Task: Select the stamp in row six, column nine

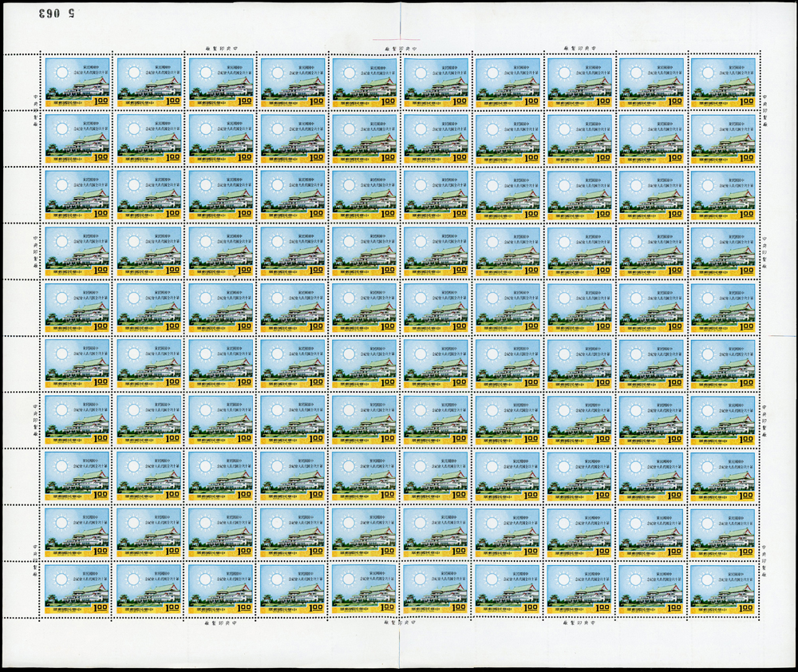Action: coord(650,364)
